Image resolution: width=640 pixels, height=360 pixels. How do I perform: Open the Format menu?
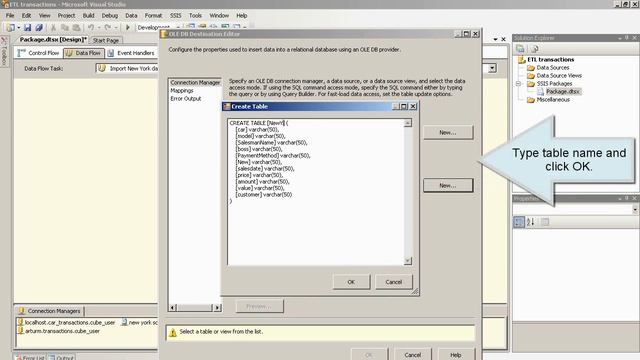(x=153, y=16)
